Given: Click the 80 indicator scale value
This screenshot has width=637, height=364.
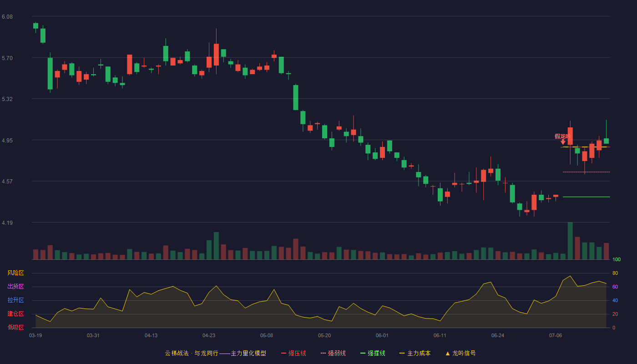Looking at the screenshot, I should 615,273.
